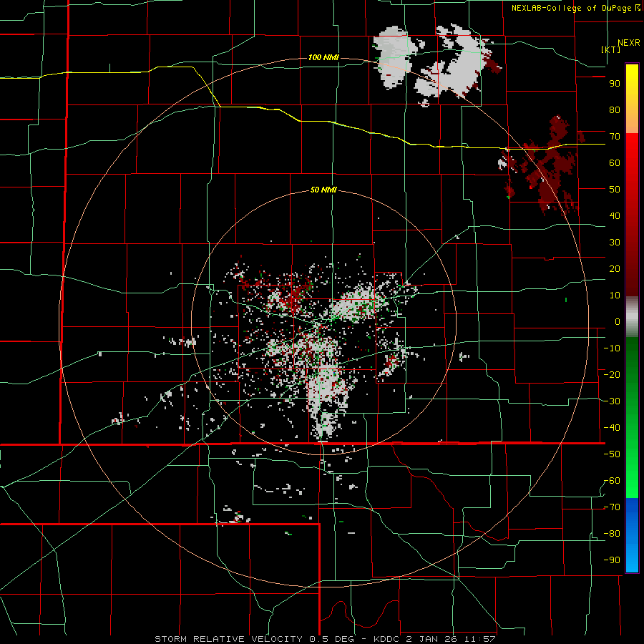
Task: Select the "KDDC" station identifier in the footer
Action: pos(387,639)
